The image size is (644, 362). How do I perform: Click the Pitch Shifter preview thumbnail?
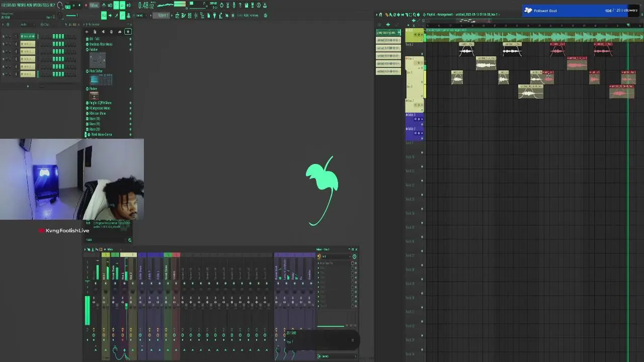(101, 79)
